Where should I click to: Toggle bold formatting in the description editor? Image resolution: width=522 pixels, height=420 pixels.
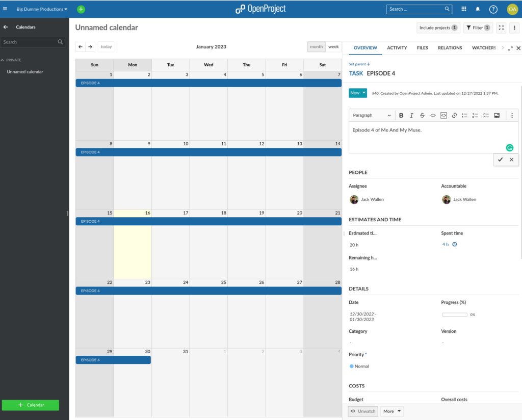[401, 115]
